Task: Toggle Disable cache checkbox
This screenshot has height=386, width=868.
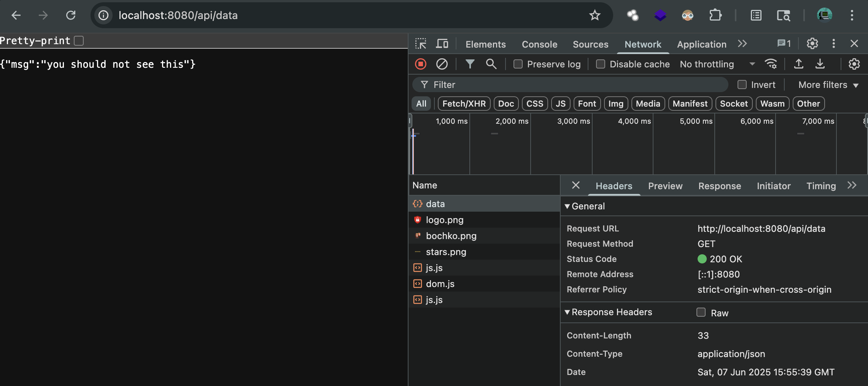Action: coord(600,64)
